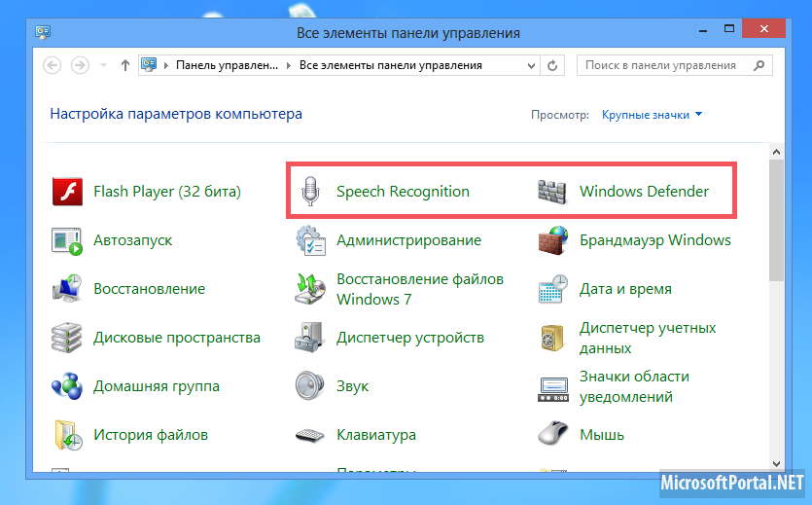
Task: Click the Control Panel icon in title bar
Action: pos(43,33)
